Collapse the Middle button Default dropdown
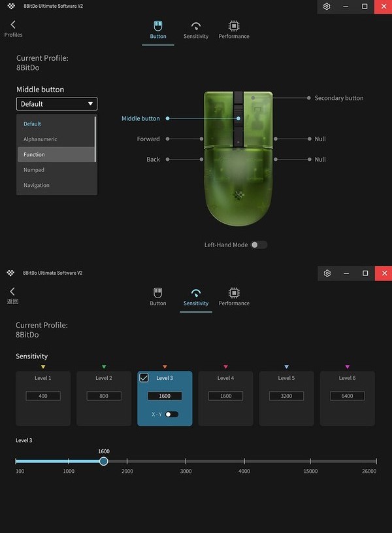Viewport: 392px width, 533px height. point(57,104)
